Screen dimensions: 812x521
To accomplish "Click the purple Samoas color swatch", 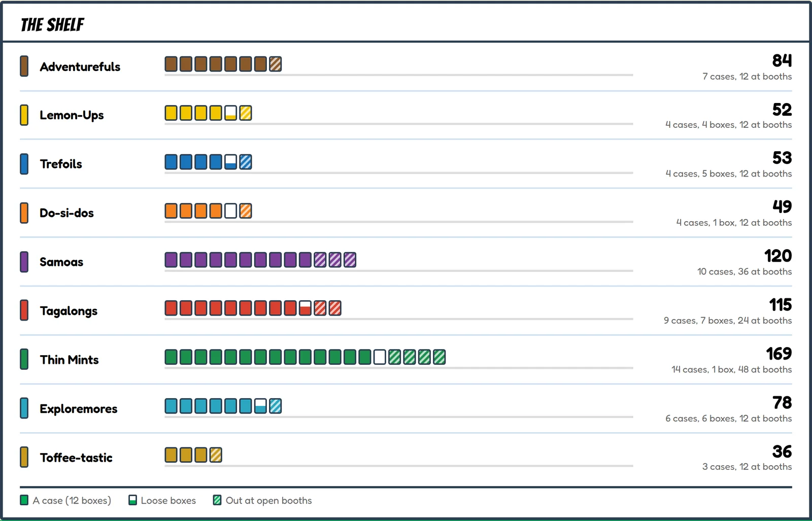I will tap(24, 262).
